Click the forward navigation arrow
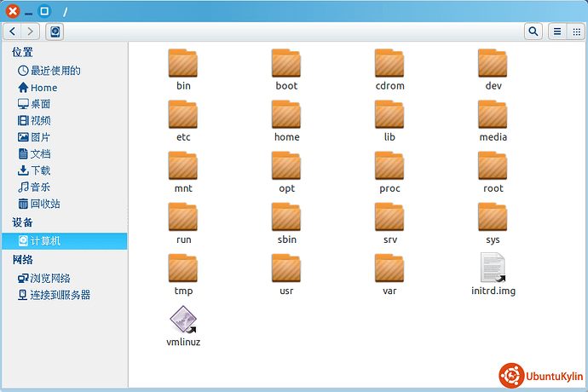This screenshot has height=392, width=588. pyautogui.click(x=32, y=32)
